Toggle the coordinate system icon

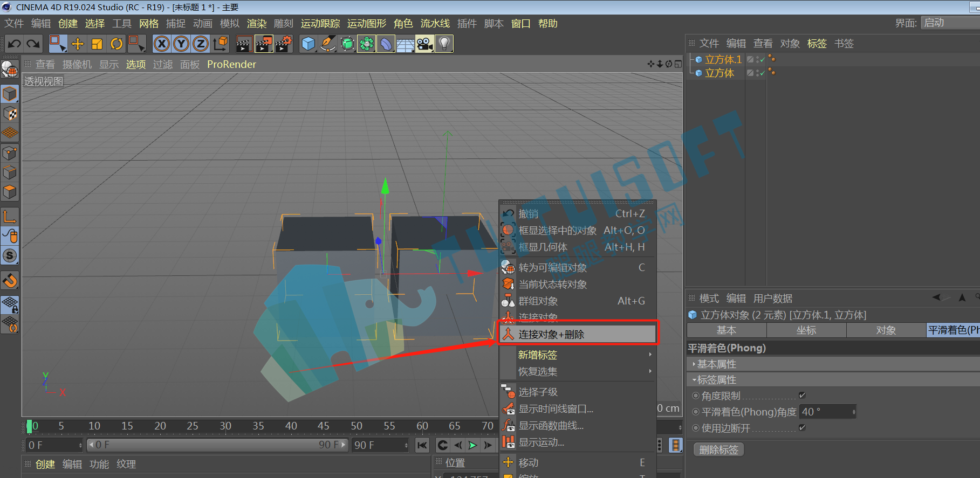click(221, 44)
